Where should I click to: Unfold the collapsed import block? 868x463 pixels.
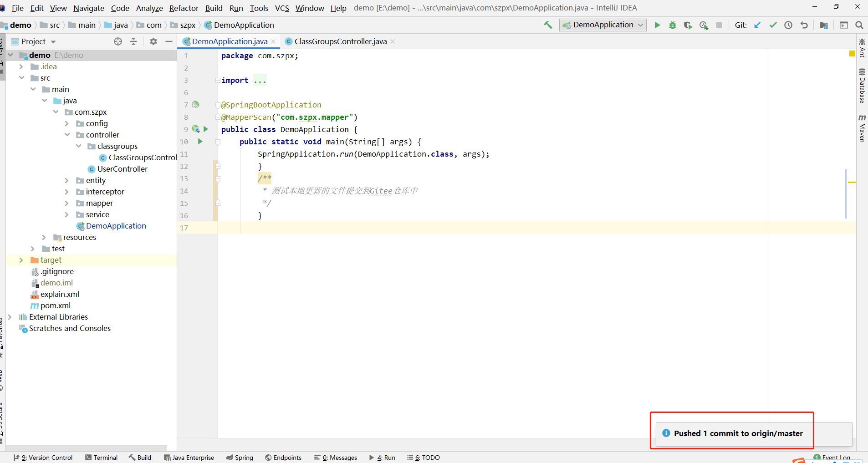[218, 81]
